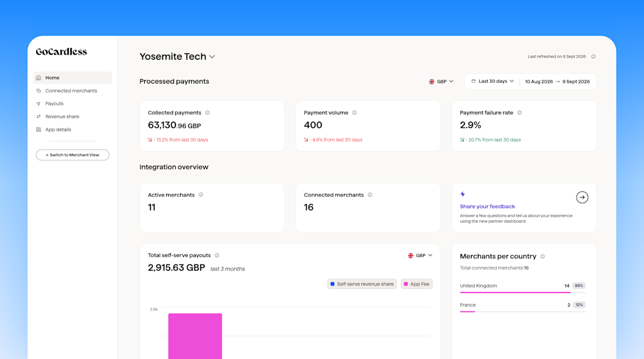The image size is (644, 359).
Task: Click info icon next to Active merchants
Action: [x=201, y=195]
